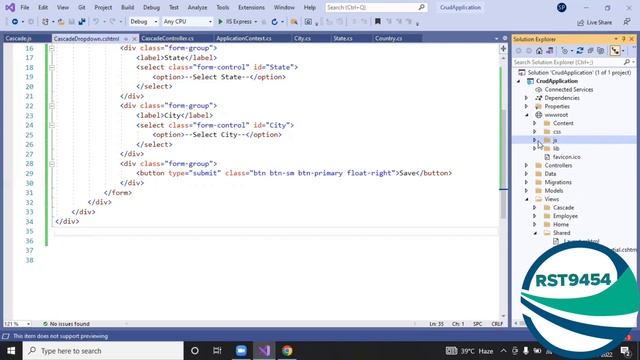640x360 pixels.
Task: Open the Git menu
Action: pos(82,7)
